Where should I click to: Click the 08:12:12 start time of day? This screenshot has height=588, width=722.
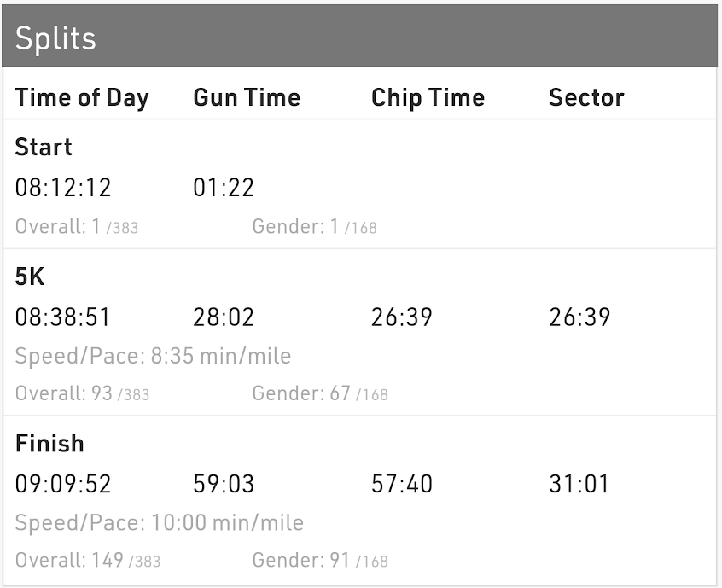pyautogui.click(x=63, y=188)
